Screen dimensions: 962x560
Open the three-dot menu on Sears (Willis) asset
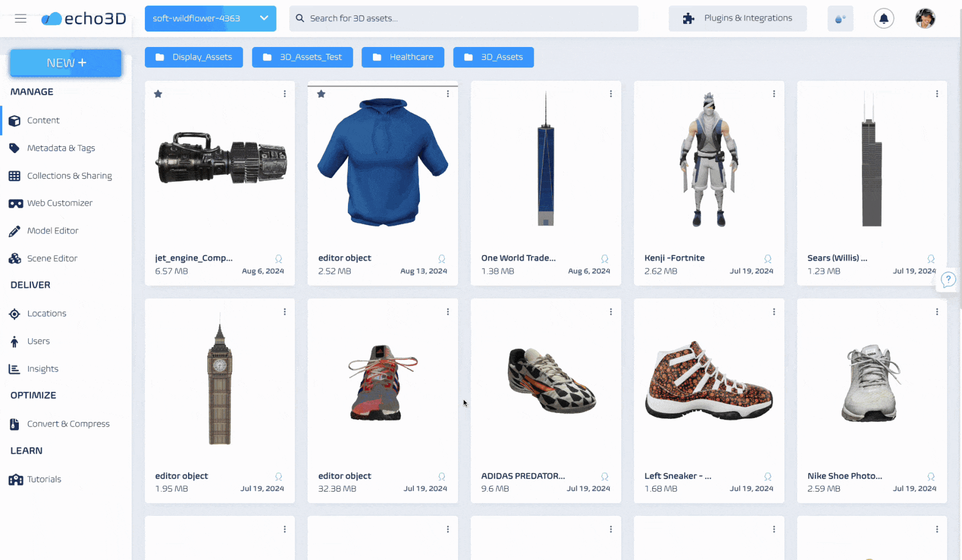point(937,93)
